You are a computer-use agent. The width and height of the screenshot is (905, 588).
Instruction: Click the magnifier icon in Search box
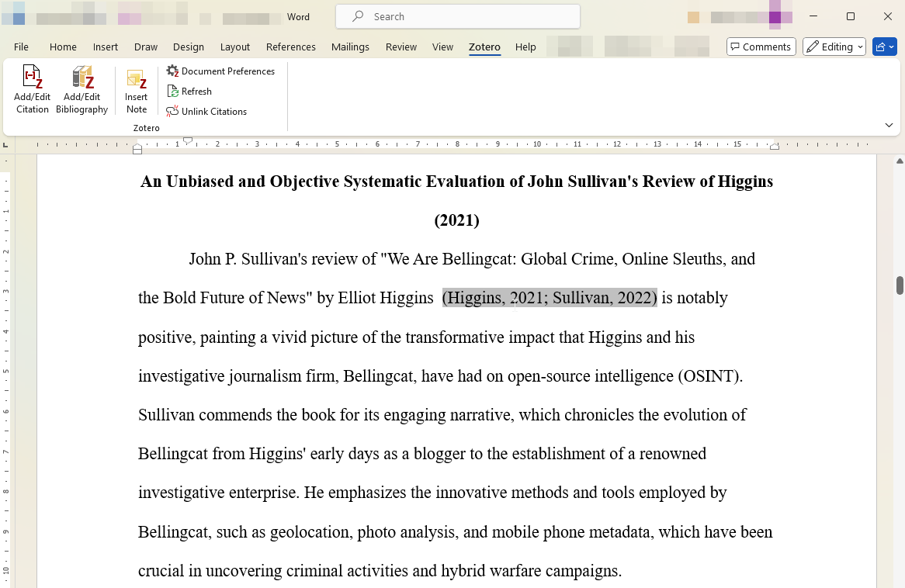(358, 16)
